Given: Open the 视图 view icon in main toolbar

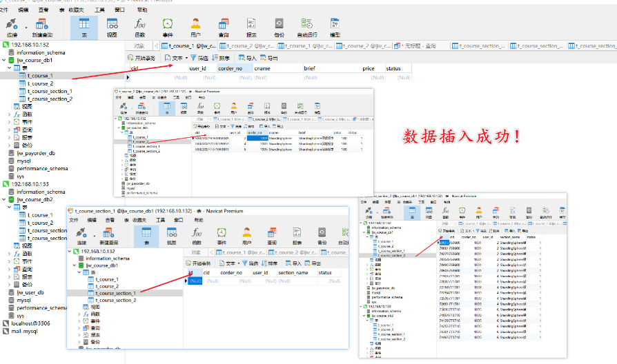Looking at the screenshot, I should click(x=112, y=28).
